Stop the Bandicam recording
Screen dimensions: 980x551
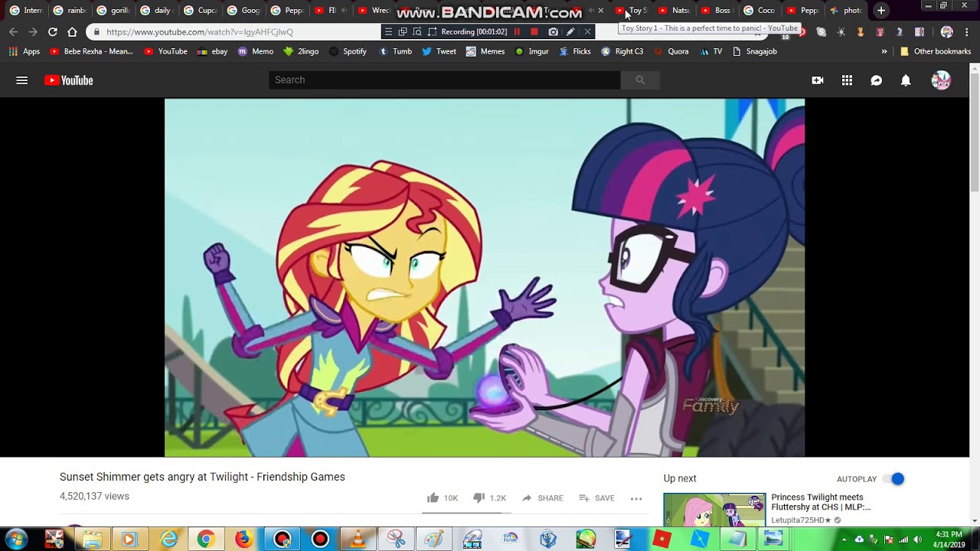[x=534, y=31]
